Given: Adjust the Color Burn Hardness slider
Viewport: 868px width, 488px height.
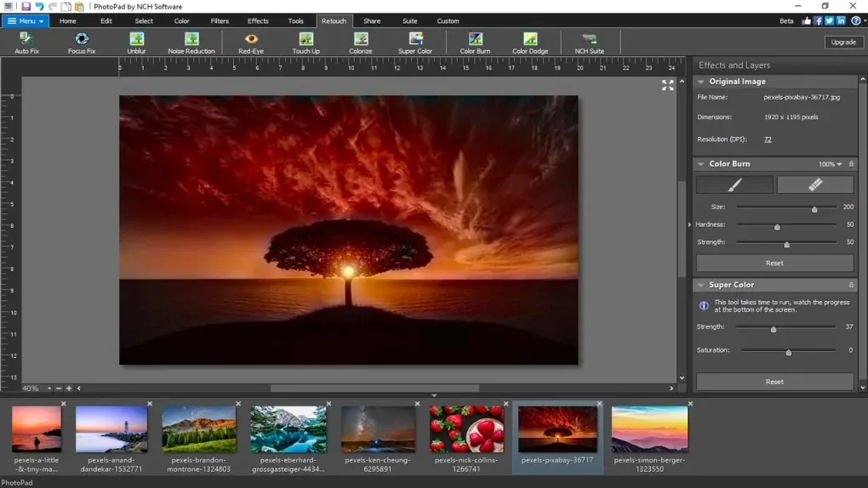Looking at the screenshot, I should [777, 227].
